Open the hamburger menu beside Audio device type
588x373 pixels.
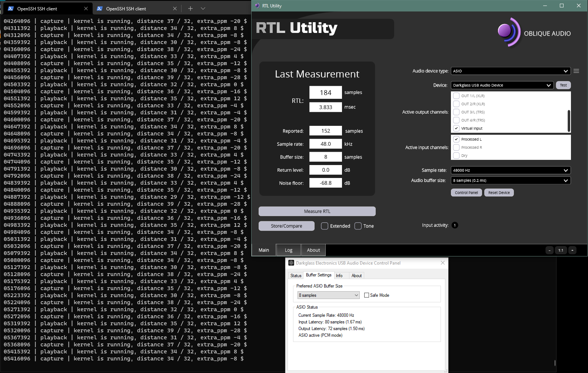tap(576, 71)
